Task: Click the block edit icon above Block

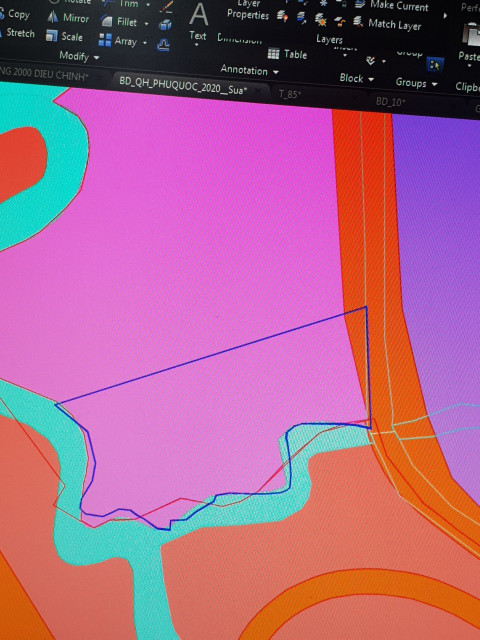Action: pos(371,61)
